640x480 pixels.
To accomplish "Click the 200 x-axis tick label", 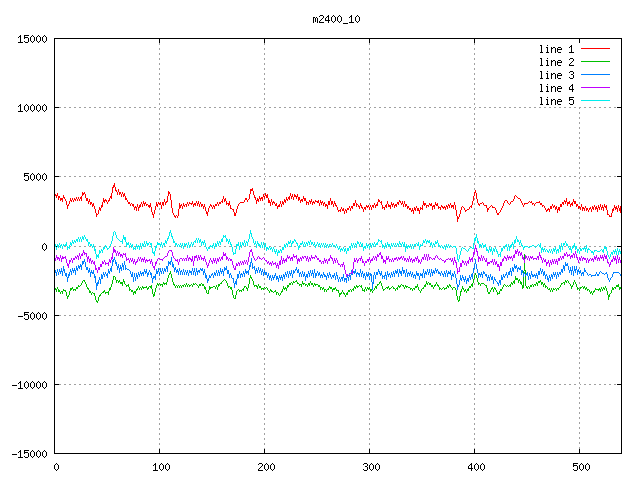I will point(265,467).
